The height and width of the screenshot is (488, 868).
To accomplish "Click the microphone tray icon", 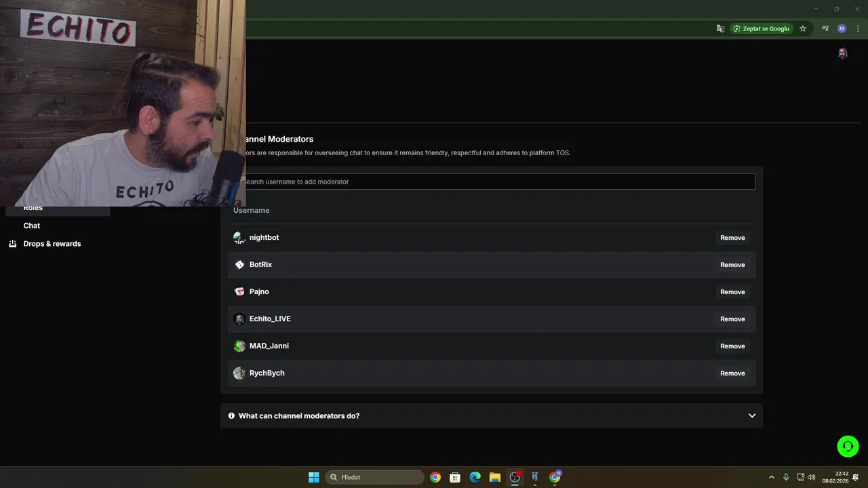I will (x=786, y=477).
